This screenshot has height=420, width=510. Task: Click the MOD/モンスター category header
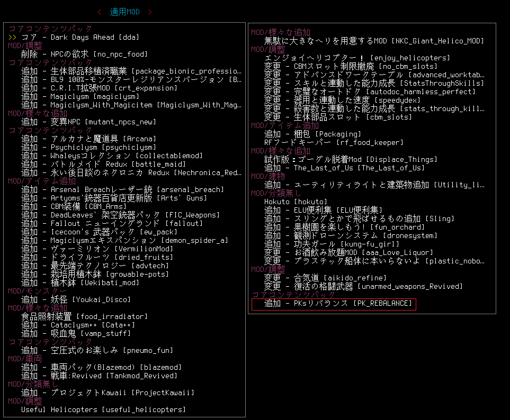point(37,291)
